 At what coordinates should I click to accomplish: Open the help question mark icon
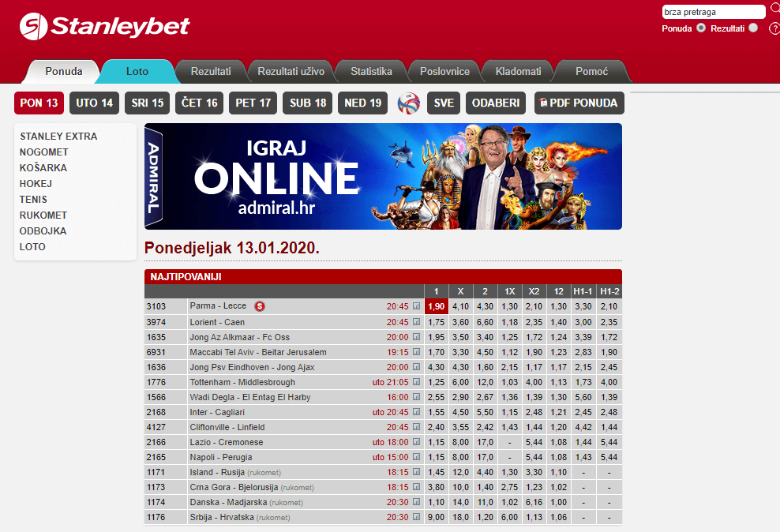[x=774, y=28]
